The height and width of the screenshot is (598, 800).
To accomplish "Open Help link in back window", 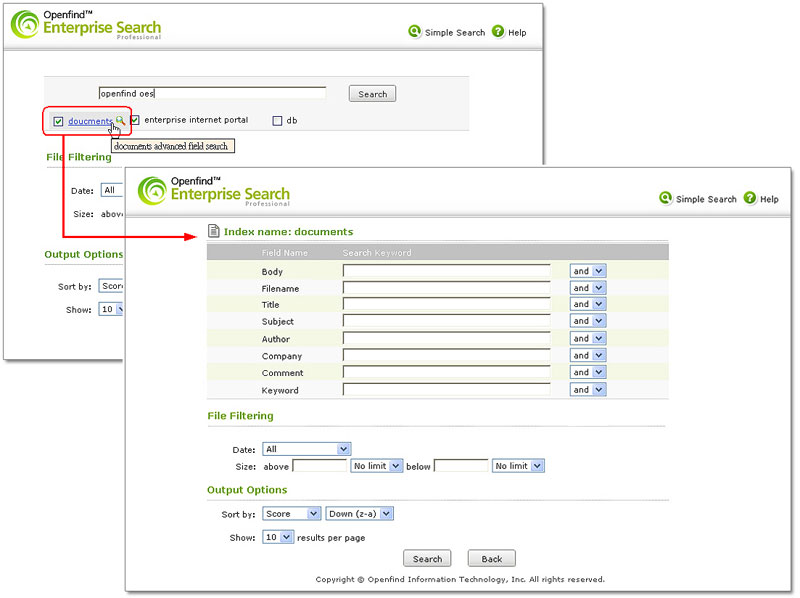I will 517,33.
